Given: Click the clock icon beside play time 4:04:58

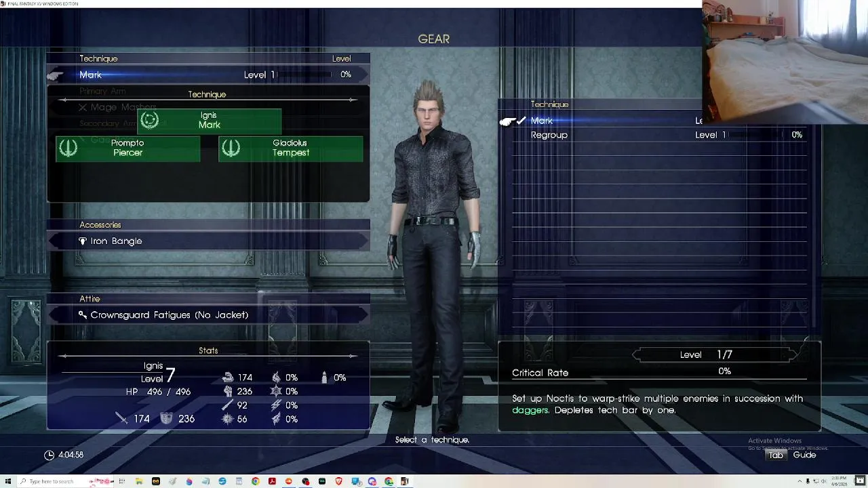Looking at the screenshot, I should tap(49, 455).
